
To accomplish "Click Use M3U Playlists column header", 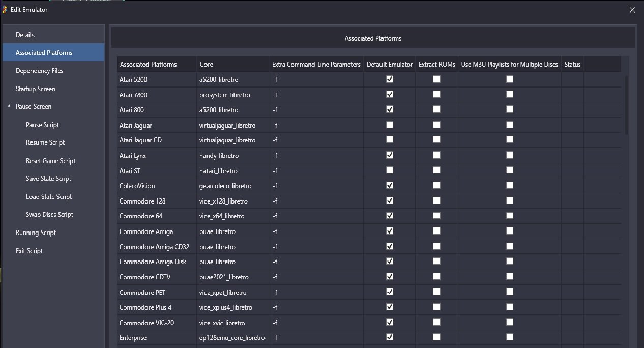I will tap(510, 64).
